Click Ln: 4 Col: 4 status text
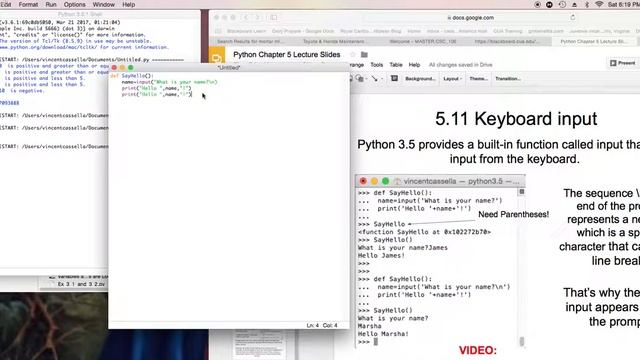This screenshot has height=360, width=640. point(322,325)
